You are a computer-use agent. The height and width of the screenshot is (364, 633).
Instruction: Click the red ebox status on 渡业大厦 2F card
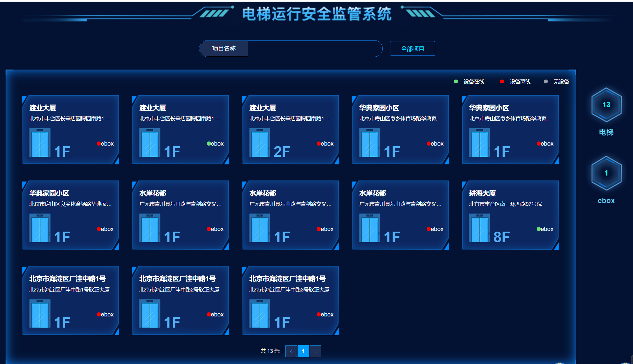tap(325, 144)
